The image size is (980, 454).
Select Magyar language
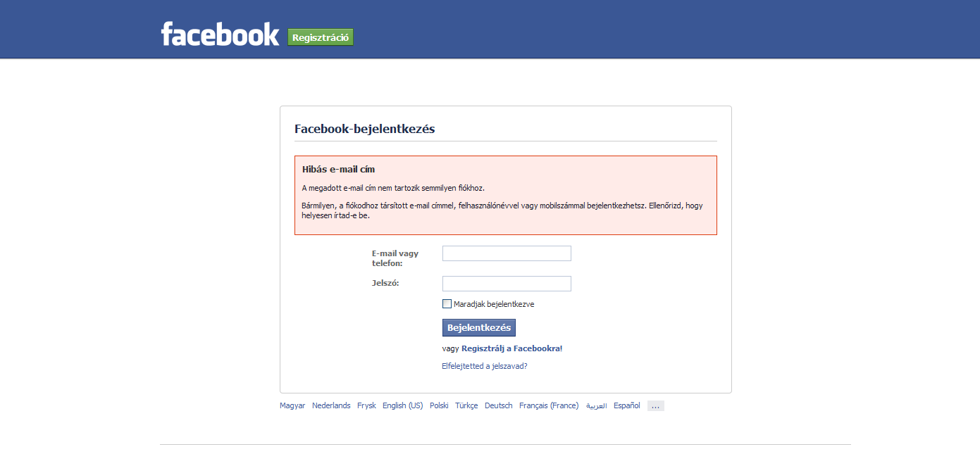coord(292,405)
